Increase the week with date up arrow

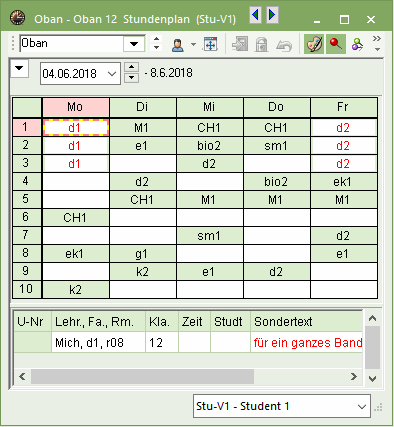tap(132, 68)
